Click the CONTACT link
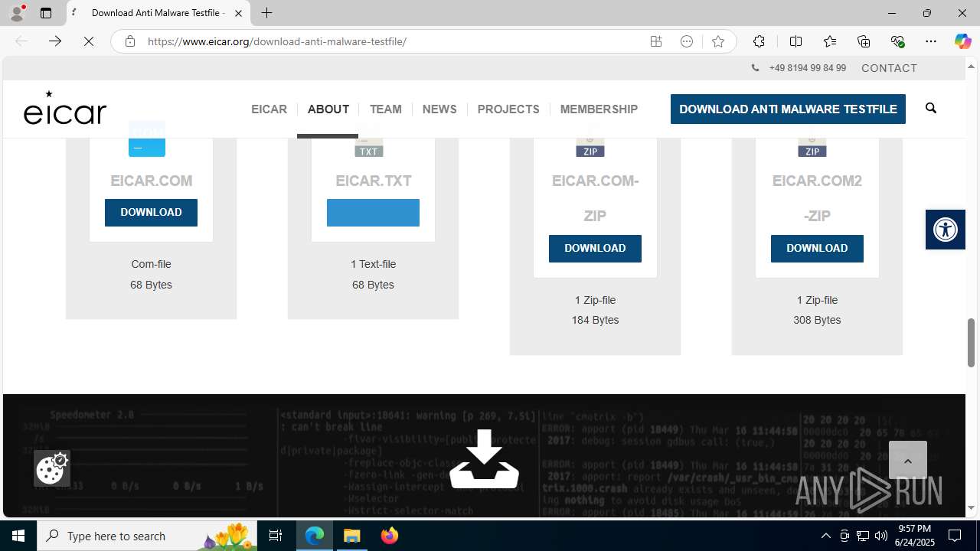This screenshot has width=980, height=551. (x=889, y=68)
